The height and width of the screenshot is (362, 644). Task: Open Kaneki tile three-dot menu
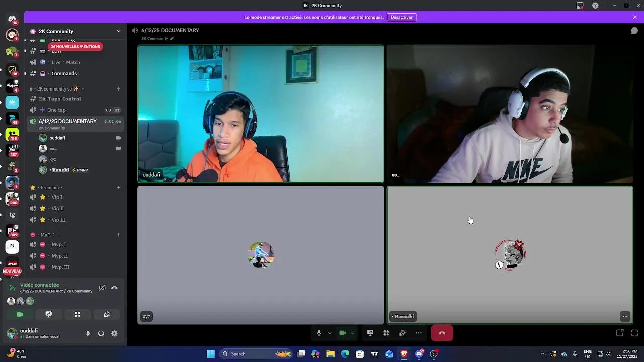click(625, 316)
